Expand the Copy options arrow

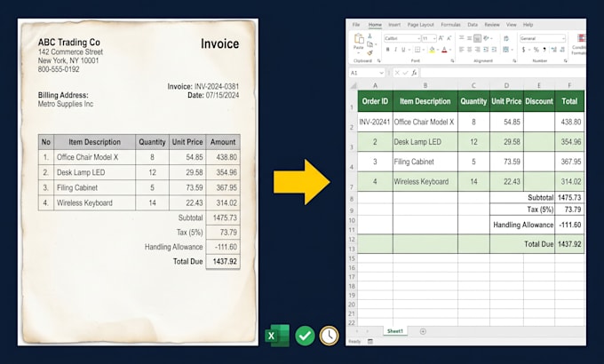pos(376,44)
